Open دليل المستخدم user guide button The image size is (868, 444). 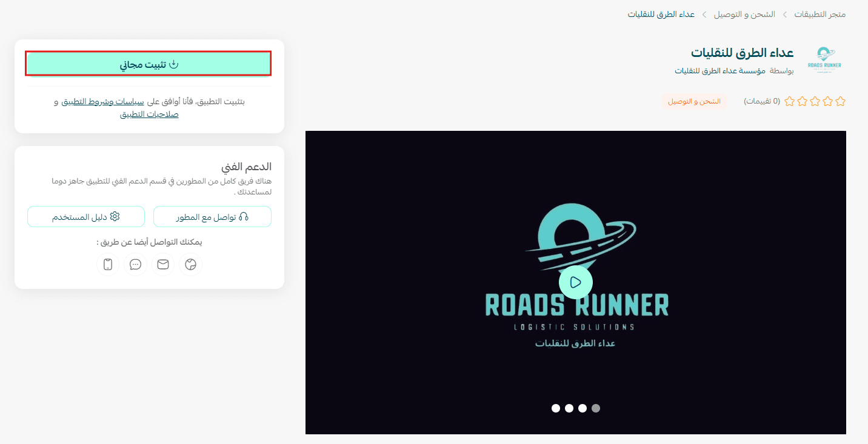(86, 217)
